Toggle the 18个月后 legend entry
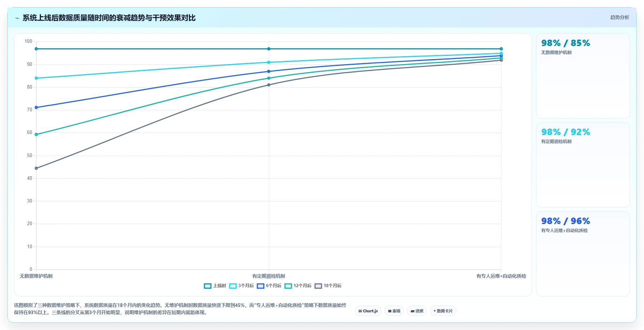This screenshot has width=644, height=330. [328, 286]
